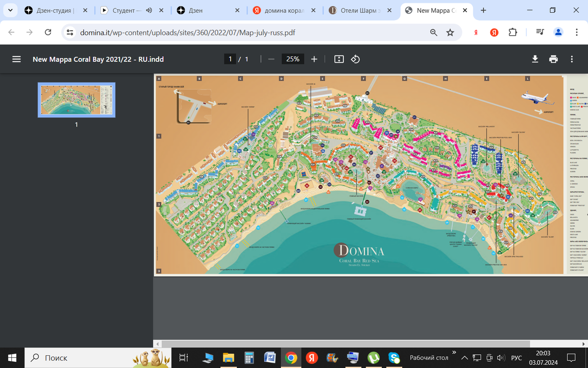Download the PDF file

click(535, 59)
